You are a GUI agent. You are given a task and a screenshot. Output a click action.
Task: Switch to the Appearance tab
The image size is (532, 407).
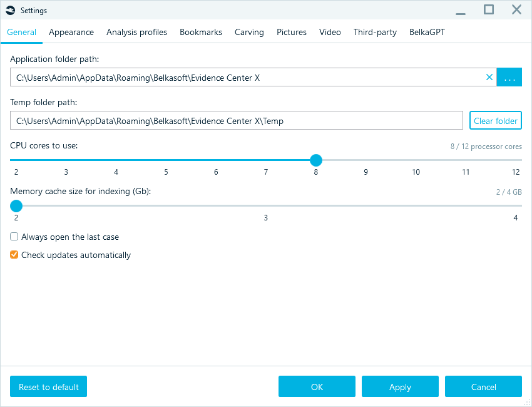click(x=71, y=32)
